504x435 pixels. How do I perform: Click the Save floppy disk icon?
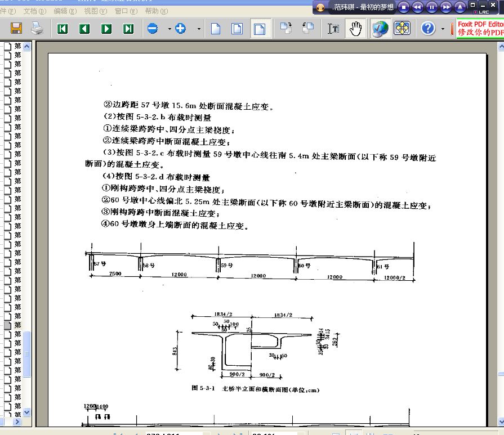(x=16, y=28)
